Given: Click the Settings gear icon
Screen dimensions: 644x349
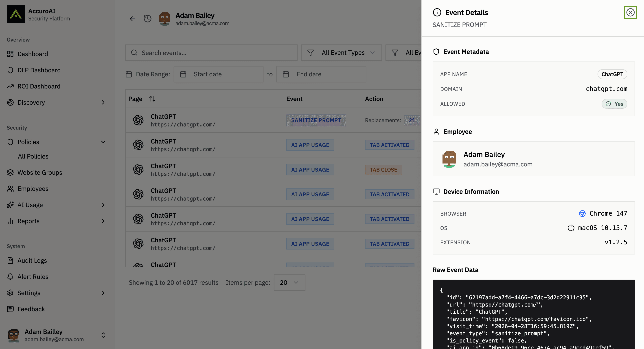Looking at the screenshot, I should [x=10, y=293].
